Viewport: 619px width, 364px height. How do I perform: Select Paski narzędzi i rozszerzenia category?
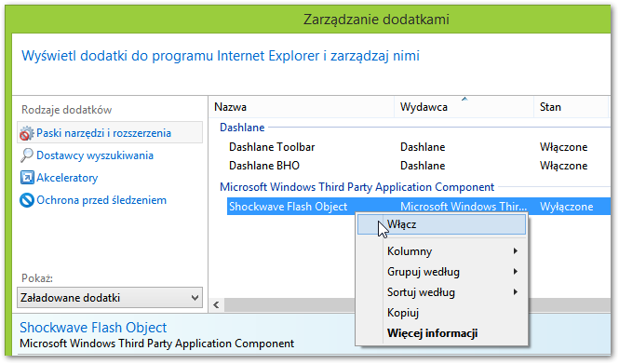point(110,132)
